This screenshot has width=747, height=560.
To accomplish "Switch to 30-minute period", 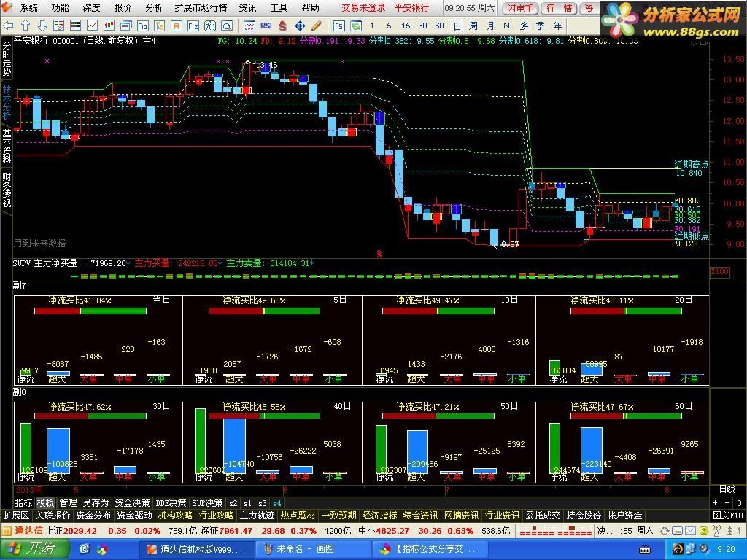I will 422,26.
